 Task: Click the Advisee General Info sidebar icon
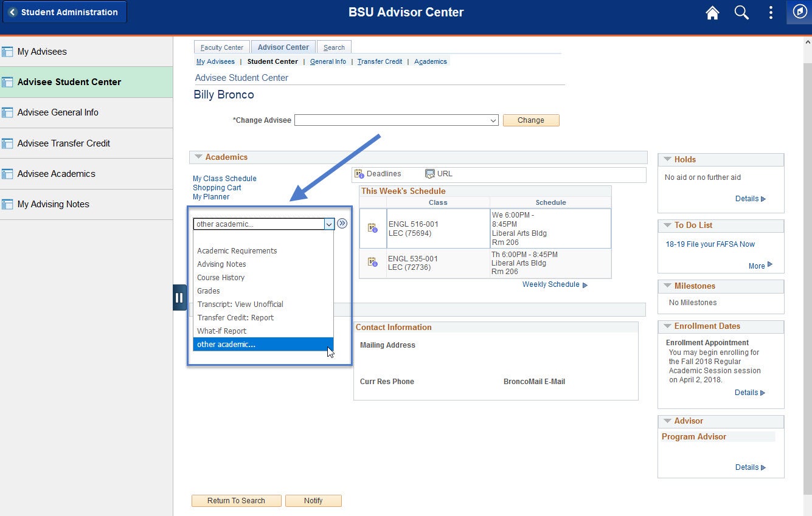[x=7, y=112]
